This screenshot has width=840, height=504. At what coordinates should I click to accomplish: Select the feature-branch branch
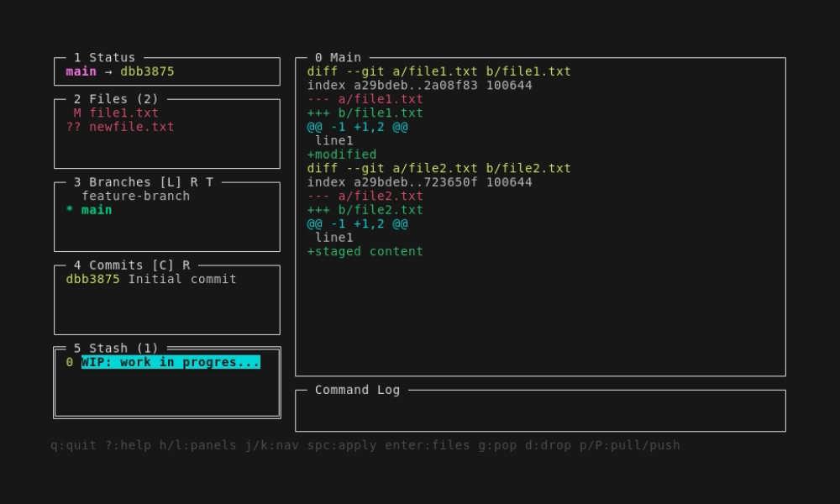tap(135, 196)
